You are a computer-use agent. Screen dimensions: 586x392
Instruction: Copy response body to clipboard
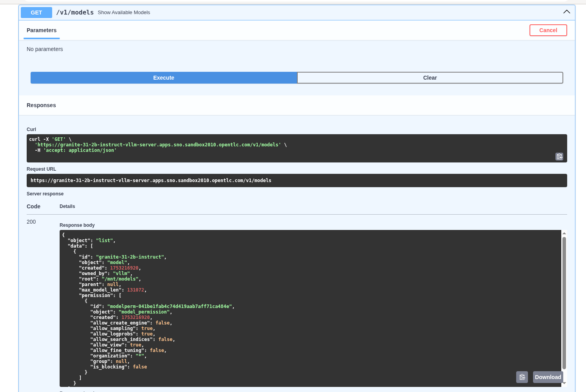coord(522,377)
